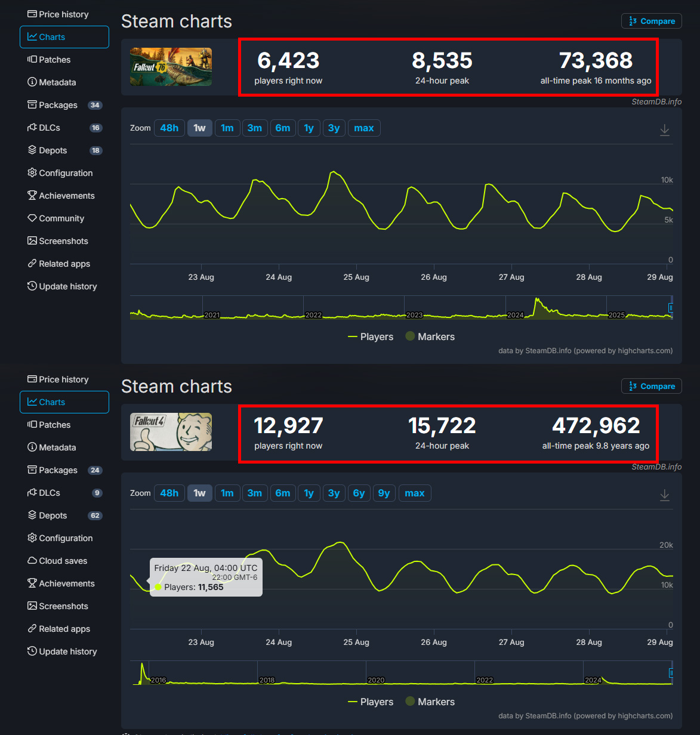The image size is (700, 735).
Task: Click the Fallout 4 navigator range handle
Action: pos(671,673)
